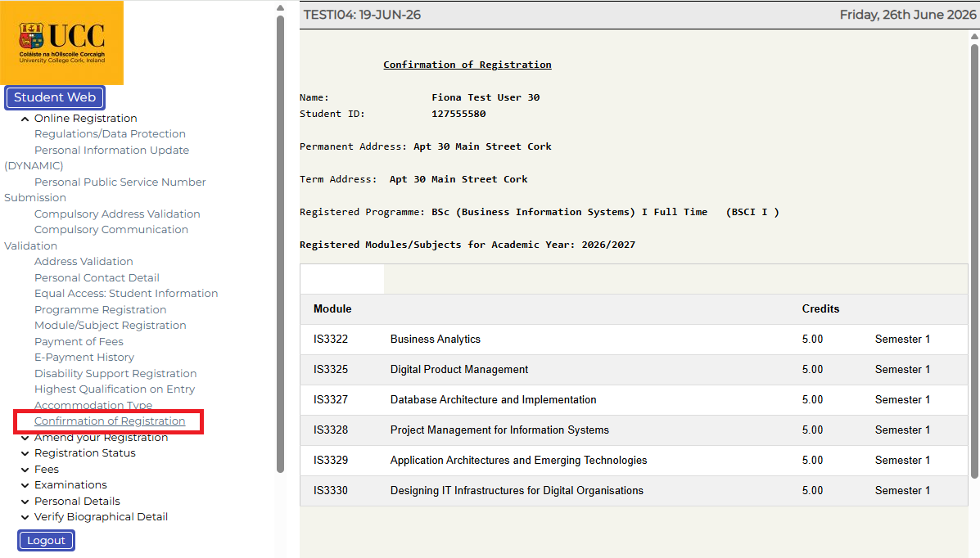This screenshot has width=980, height=558.
Task: Click TESTI04: 19-JUN-26 header text
Action: 362,15
